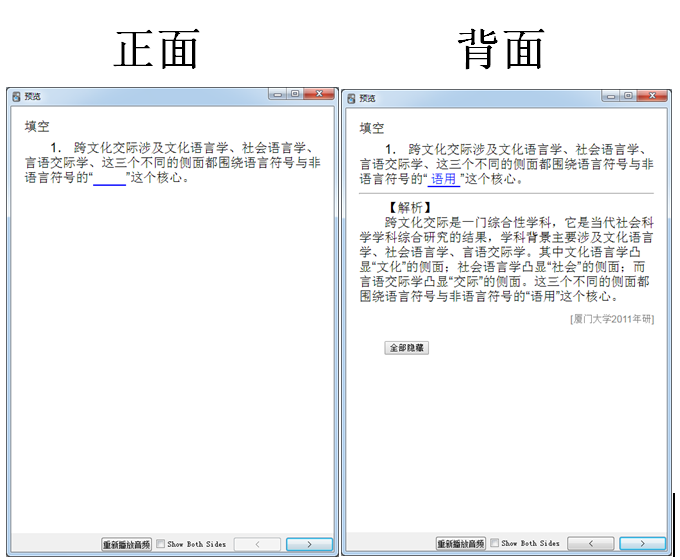This screenshot has height=560, width=680.
Task: Click the 预览 title of the back-side window
Action: pyautogui.click(x=367, y=98)
